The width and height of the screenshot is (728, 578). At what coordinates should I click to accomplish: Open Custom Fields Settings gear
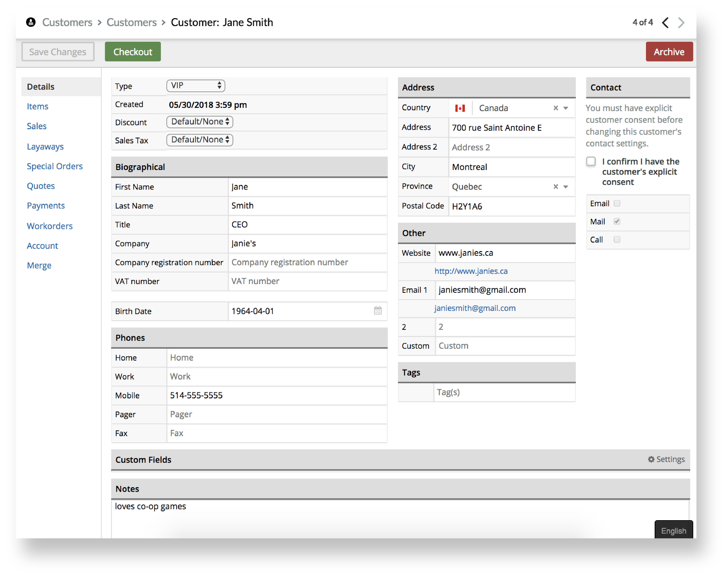666,459
